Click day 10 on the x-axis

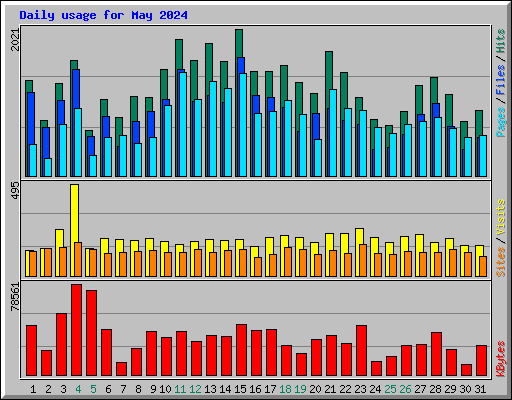[165, 389]
